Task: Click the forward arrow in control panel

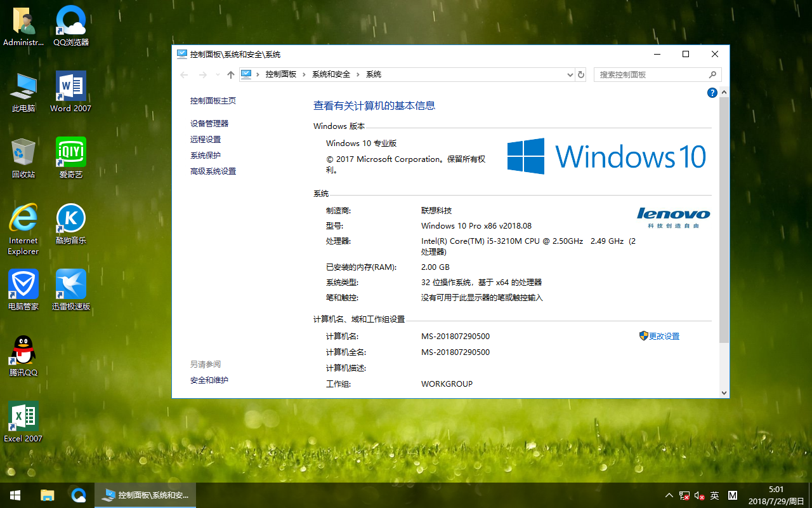Action: [x=203, y=75]
